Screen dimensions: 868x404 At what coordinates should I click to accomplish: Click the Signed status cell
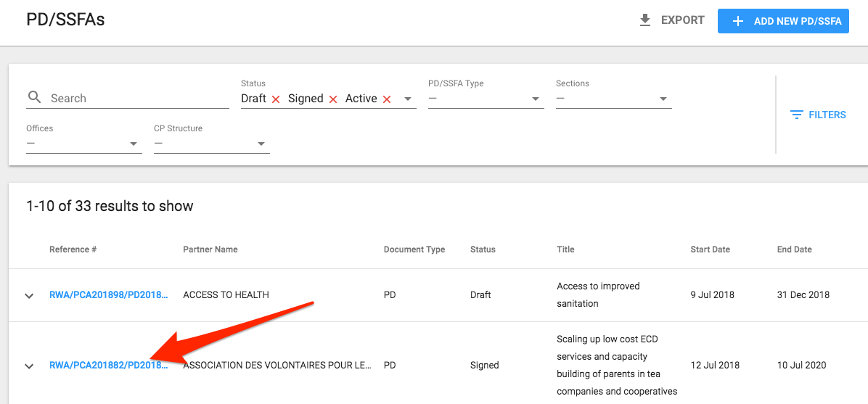click(x=484, y=366)
